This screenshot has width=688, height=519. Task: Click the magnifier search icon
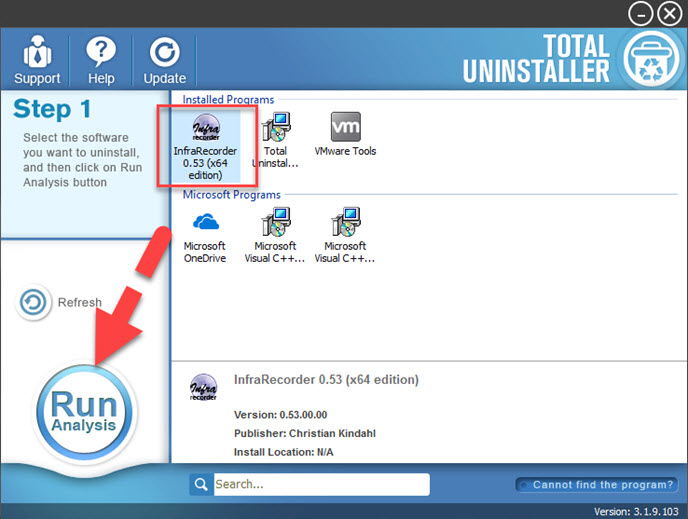point(201,484)
